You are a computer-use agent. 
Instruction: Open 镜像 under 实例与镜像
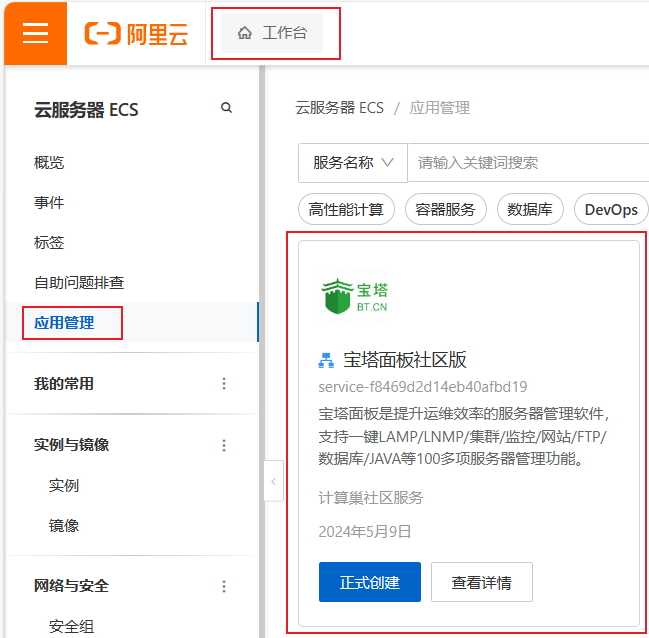[64, 526]
